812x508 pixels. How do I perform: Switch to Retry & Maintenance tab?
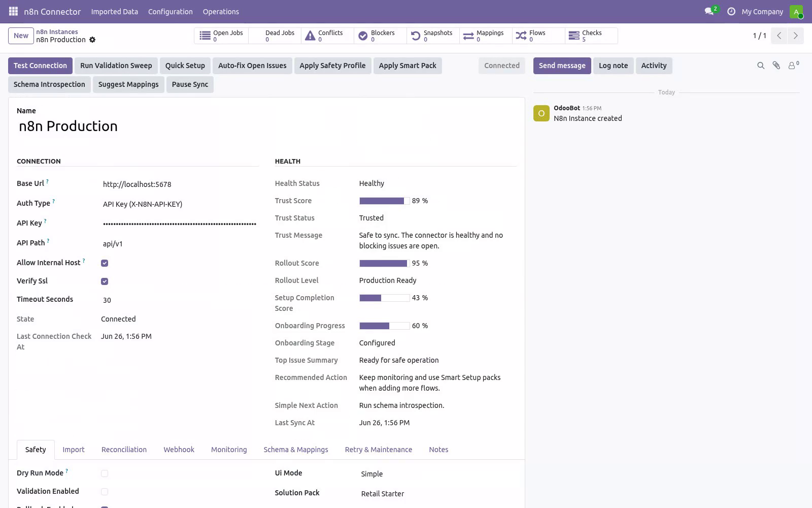point(379,450)
